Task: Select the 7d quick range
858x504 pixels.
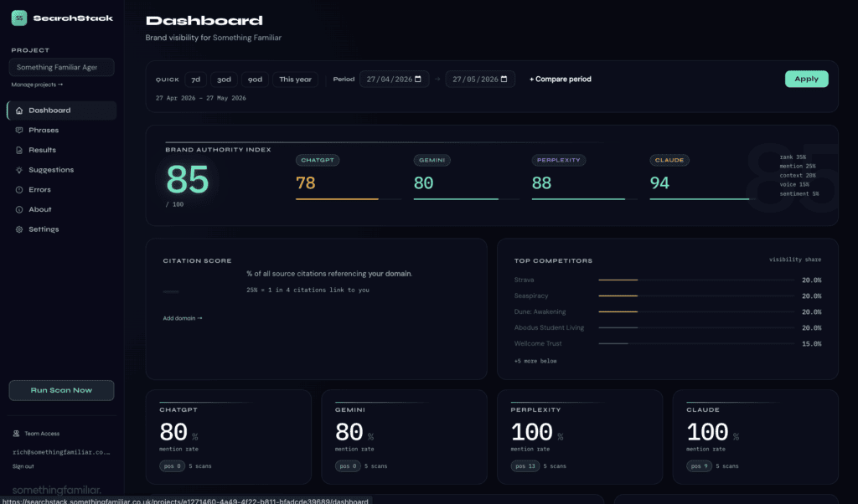Action: [x=195, y=80]
